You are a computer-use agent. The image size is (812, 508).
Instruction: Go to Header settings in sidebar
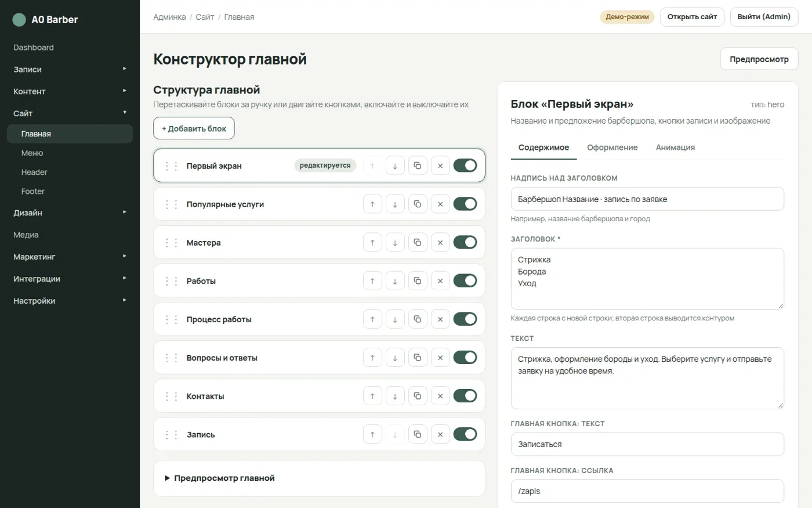click(70, 172)
